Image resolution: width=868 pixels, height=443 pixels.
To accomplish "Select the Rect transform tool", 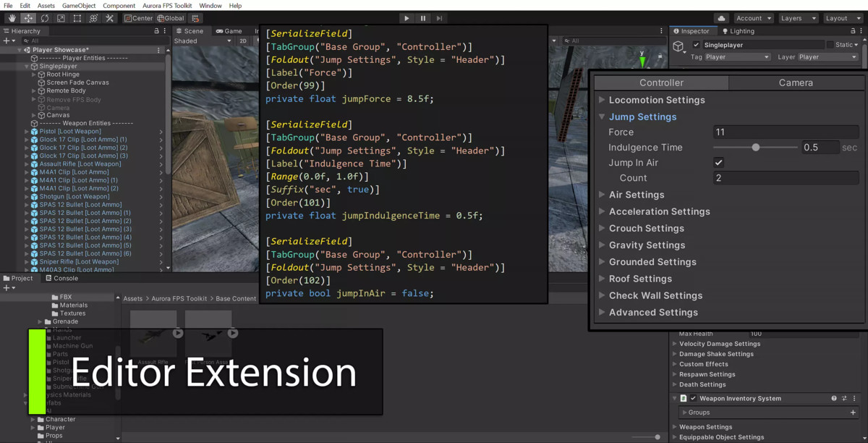I will [x=77, y=18].
